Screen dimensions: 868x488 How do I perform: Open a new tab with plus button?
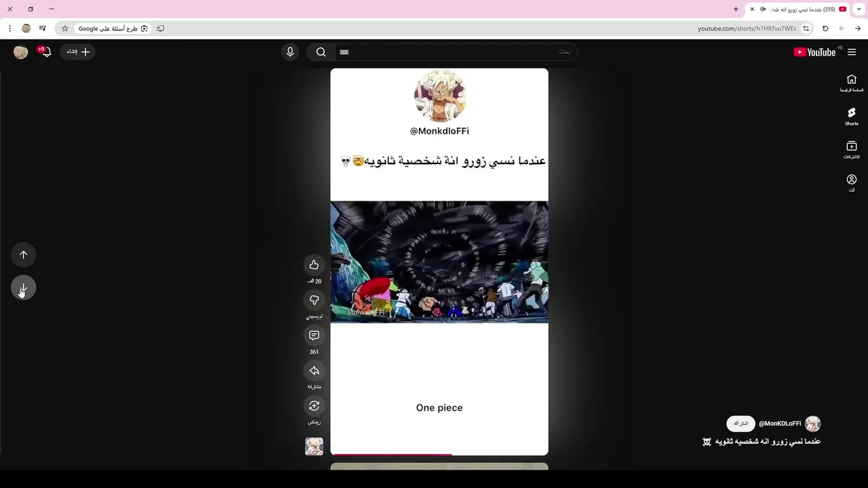[x=736, y=9]
